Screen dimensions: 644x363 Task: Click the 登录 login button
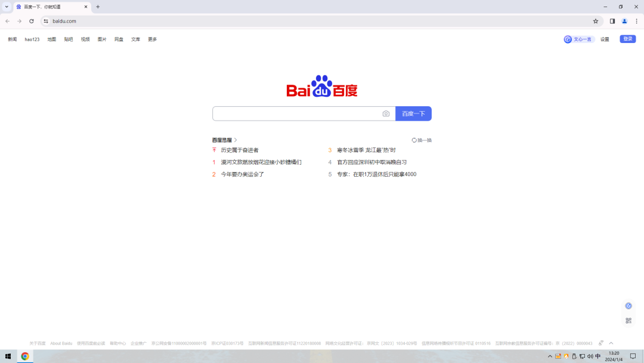point(627,39)
